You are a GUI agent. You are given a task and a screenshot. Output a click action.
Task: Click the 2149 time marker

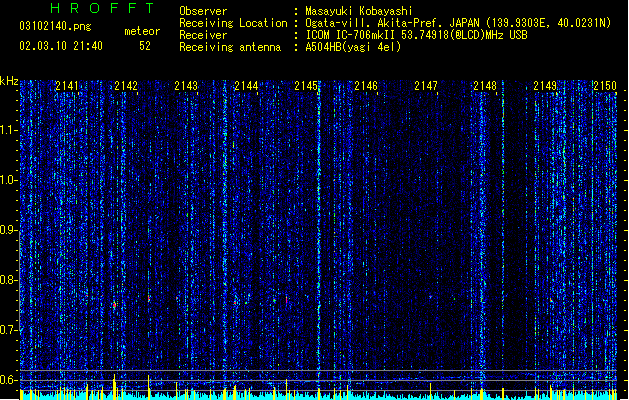[x=545, y=86]
